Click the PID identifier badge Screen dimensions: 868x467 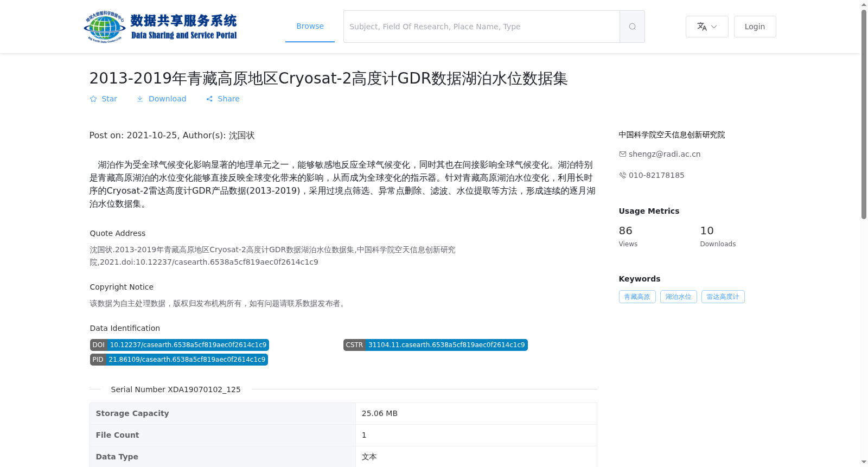(x=179, y=360)
